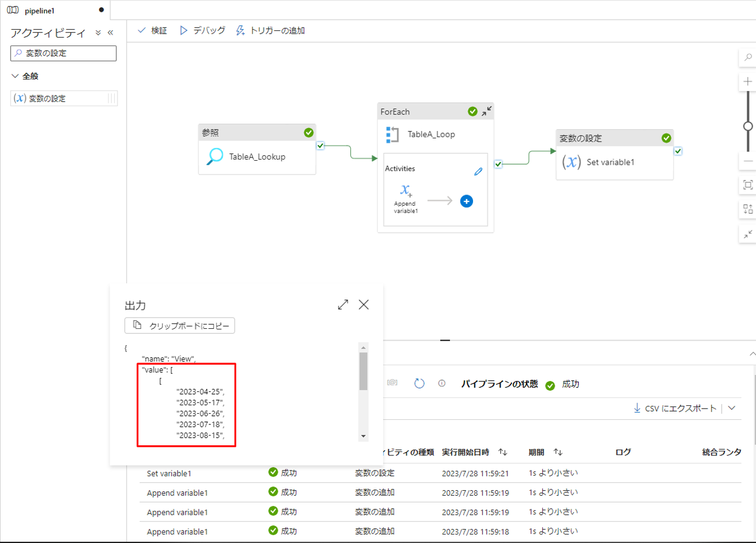Screen dimensions: 756x543
Task: Click the canvas collapse arrows icon
Action: pos(748,234)
